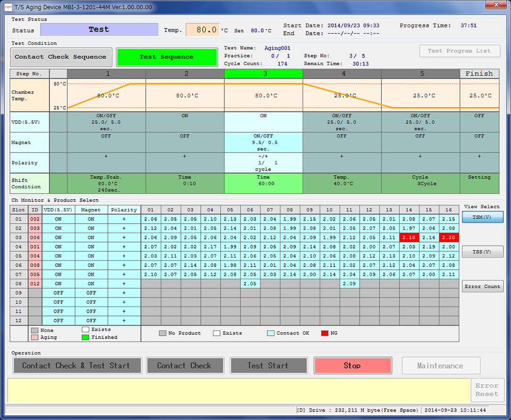
Task: Click the green Finished legend swatch
Action: point(85,337)
